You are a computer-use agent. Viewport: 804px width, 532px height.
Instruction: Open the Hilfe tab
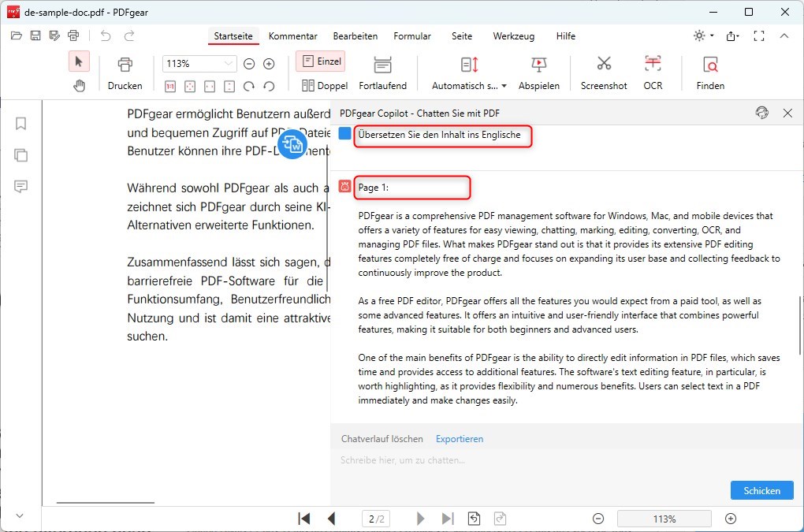click(566, 36)
